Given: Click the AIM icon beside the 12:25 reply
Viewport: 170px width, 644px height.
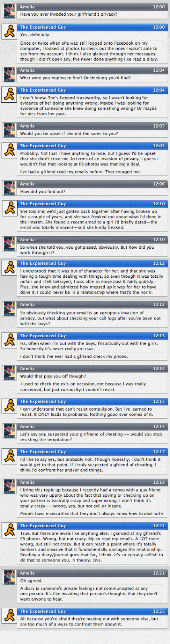Looking at the screenshot, I should [9, 615].
